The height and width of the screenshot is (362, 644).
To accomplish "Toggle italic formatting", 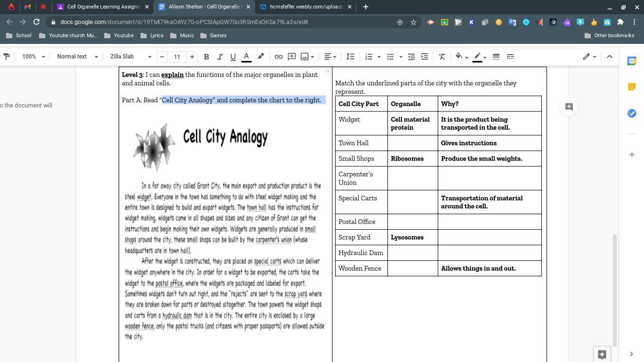I will tap(219, 57).
